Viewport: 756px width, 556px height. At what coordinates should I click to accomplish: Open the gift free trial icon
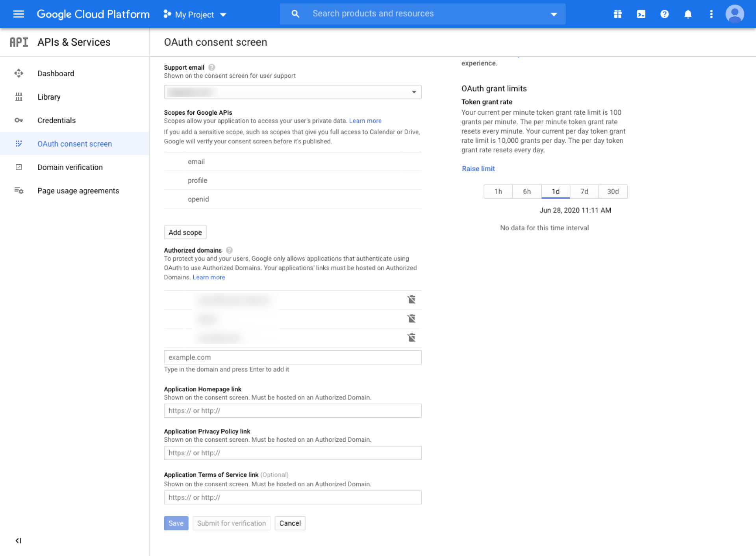tap(617, 14)
